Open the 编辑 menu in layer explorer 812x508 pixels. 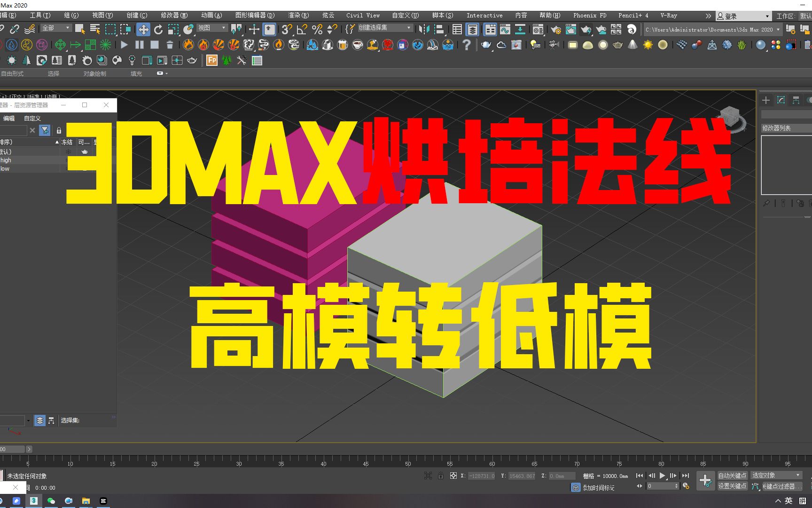tap(8, 118)
